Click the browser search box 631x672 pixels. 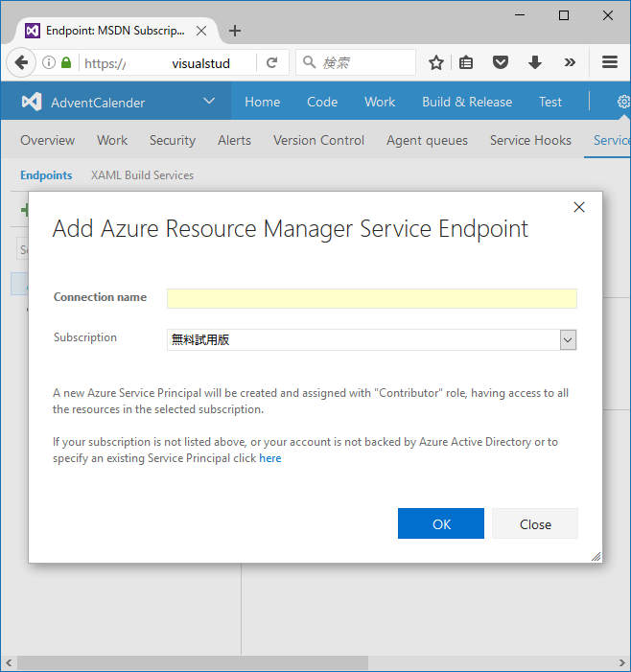(356, 63)
